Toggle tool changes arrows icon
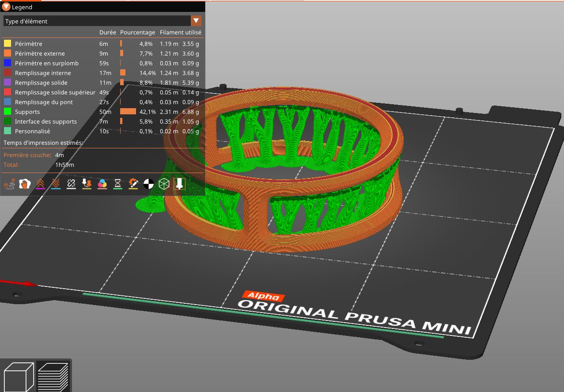The width and height of the screenshot is (564, 392). pos(87,184)
